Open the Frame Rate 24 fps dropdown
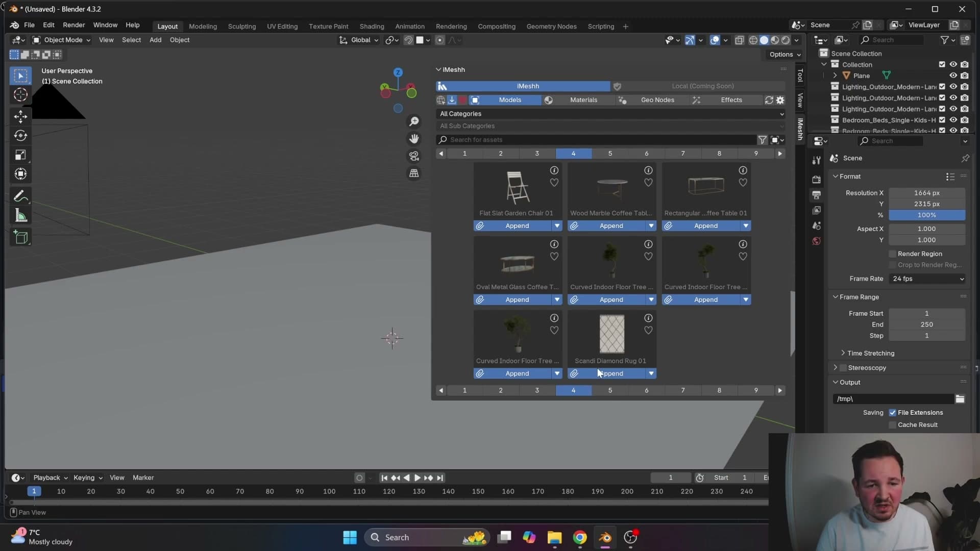The height and width of the screenshot is (551, 980). (927, 279)
